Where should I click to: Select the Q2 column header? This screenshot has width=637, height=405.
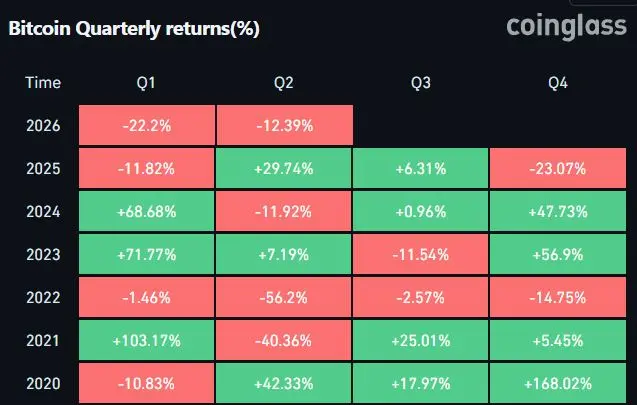(284, 83)
